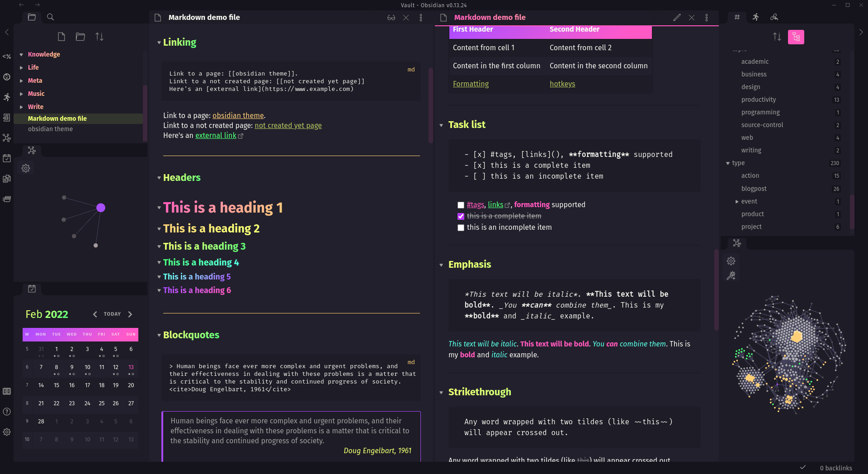
Task: Switch center pane to reading view glasses icon
Action: pos(392,18)
